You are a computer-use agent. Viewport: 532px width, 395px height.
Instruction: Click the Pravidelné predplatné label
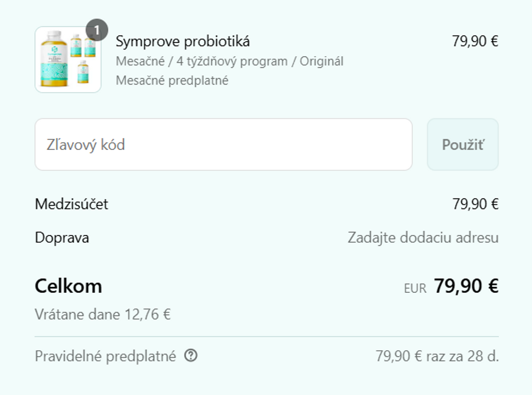pos(106,355)
